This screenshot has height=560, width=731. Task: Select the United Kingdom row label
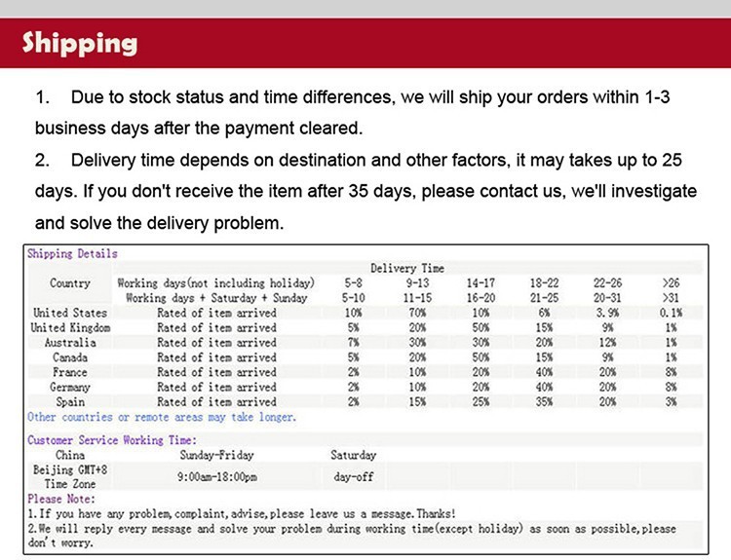pyautogui.click(x=70, y=327)
